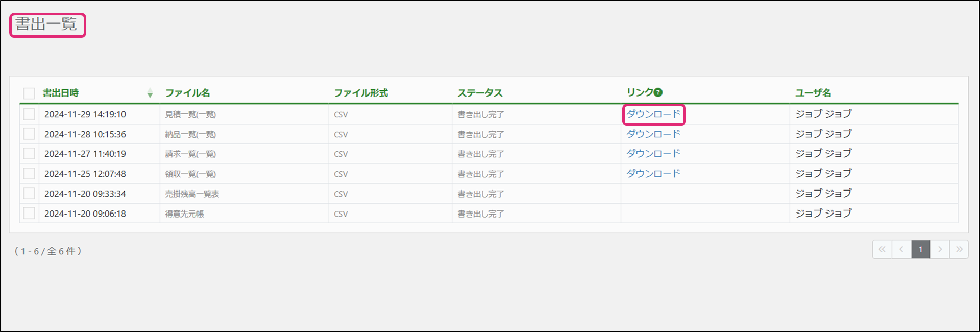Click the ステータス column header
Viewport: 980px width, 332px height.
coord(480,93)
